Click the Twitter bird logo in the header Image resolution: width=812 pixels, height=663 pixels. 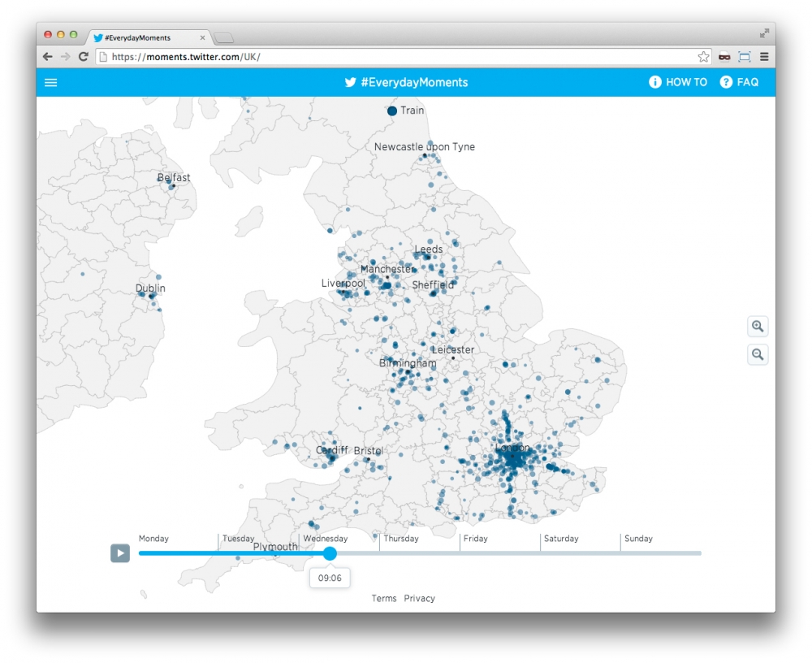coord(350,82)
